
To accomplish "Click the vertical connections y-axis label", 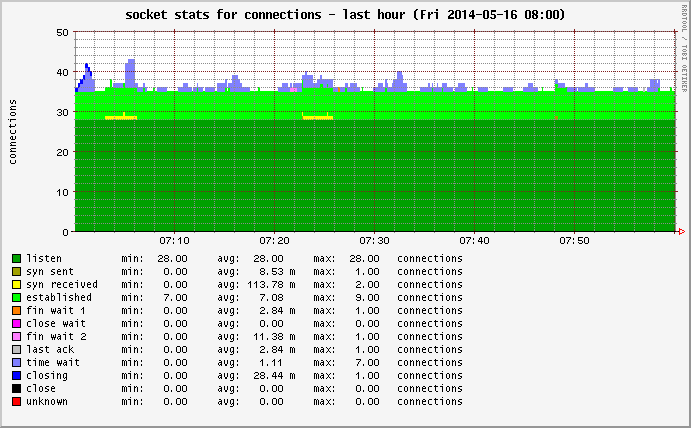I will coord(13,131).
